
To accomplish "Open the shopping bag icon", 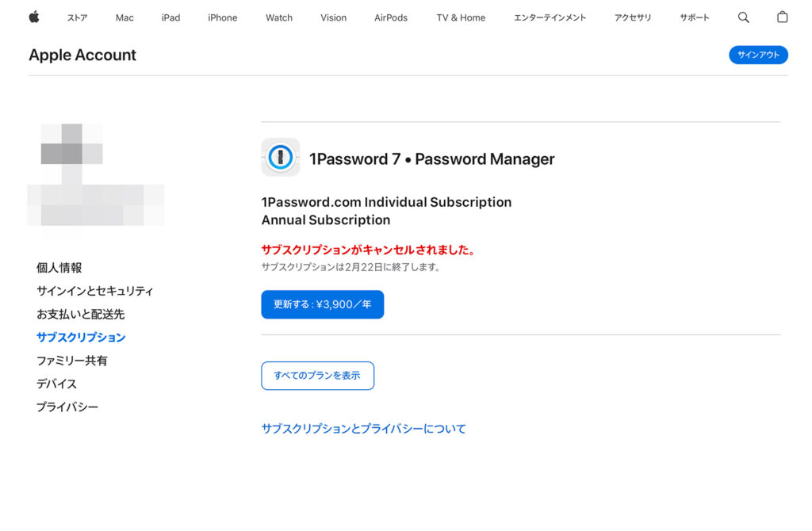I will [x=782, y=17].
